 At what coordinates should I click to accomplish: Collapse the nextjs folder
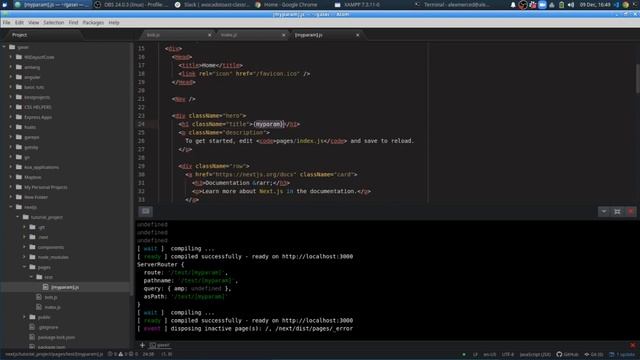coord(11,207)
